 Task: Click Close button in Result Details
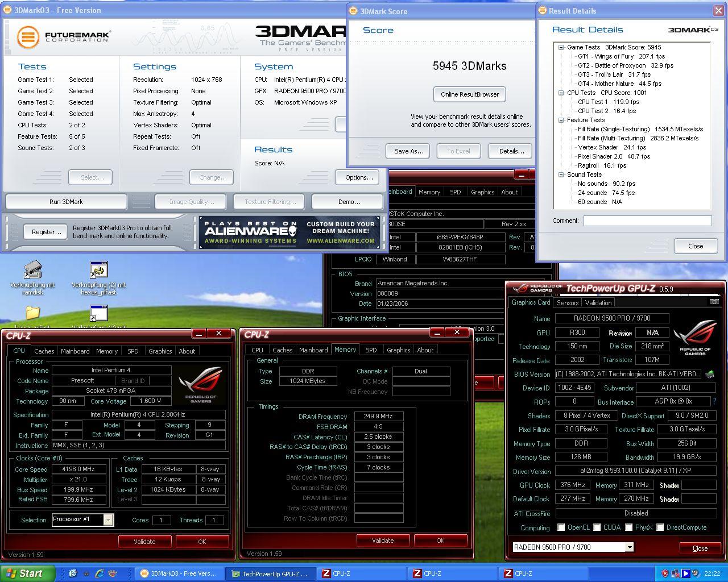[696, 246]
